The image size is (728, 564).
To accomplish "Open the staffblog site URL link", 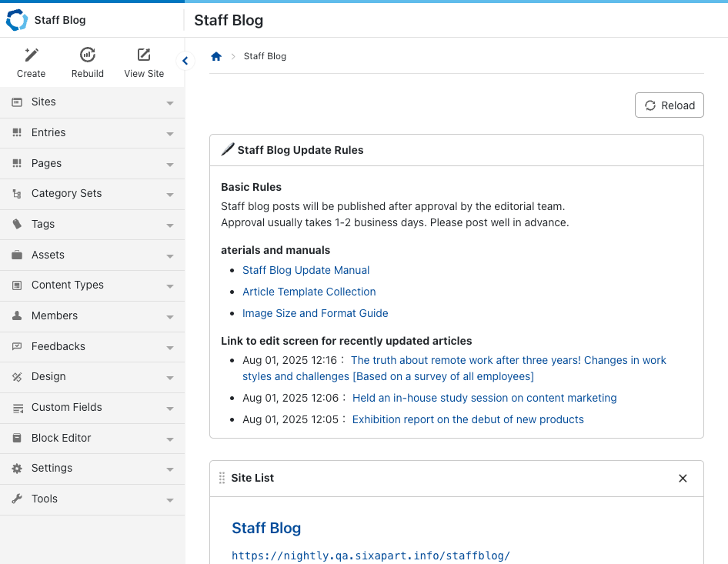I will [x=371, y=556].
